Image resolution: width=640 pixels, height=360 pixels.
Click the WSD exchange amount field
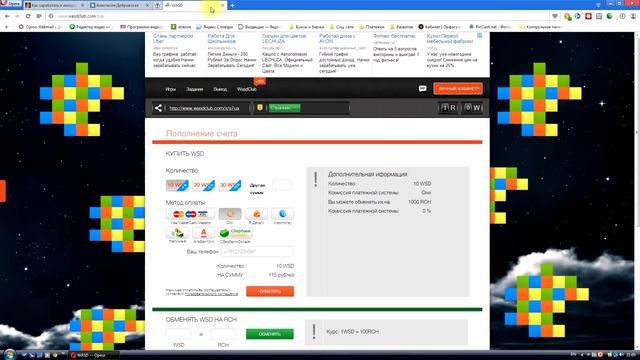pos(178,334)
